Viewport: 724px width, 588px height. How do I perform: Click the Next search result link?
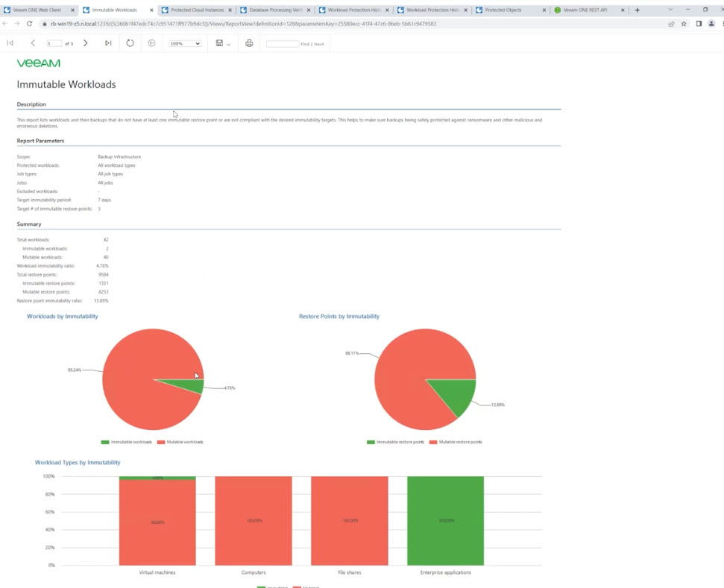click(319, 44)
